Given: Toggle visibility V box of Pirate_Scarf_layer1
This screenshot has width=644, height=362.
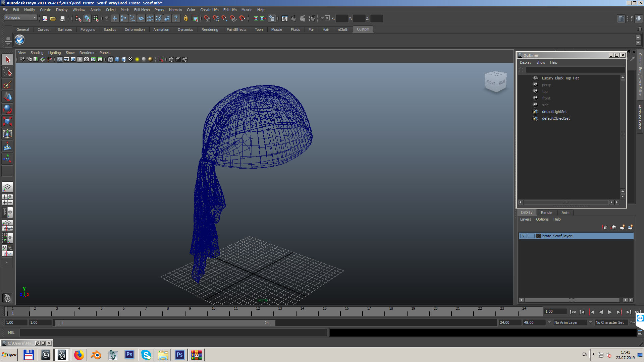Looking at the screenshot, I should pyautogui.click(x=523, y=236).
